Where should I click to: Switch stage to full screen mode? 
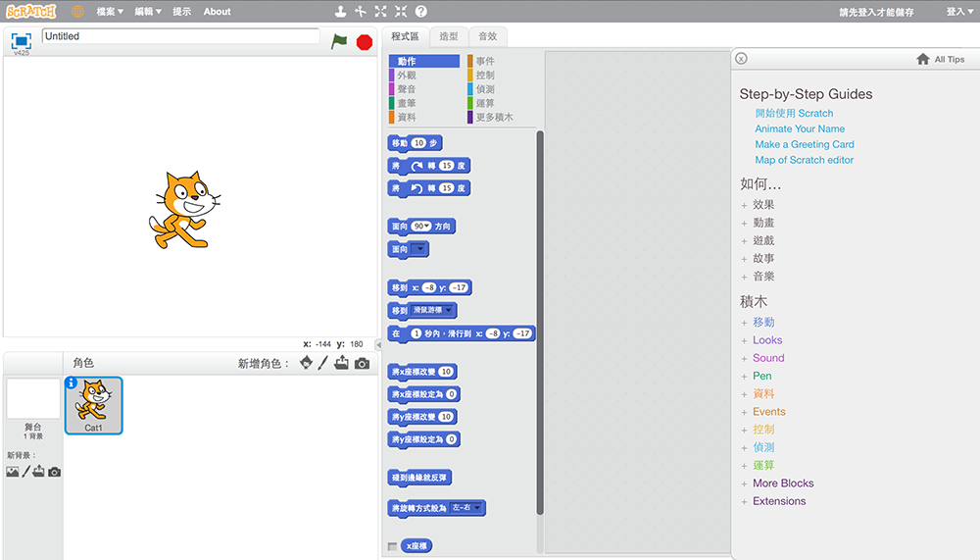point(22,41)
